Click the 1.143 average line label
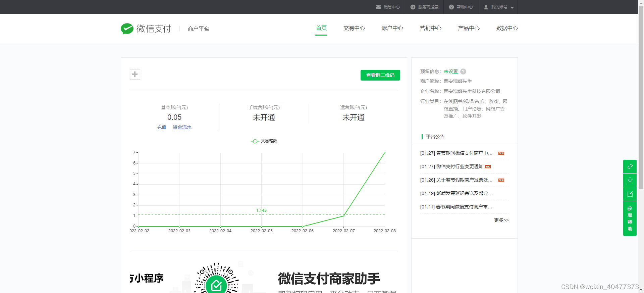This screenshot has width=644, height=293. (x=261, y=210)
